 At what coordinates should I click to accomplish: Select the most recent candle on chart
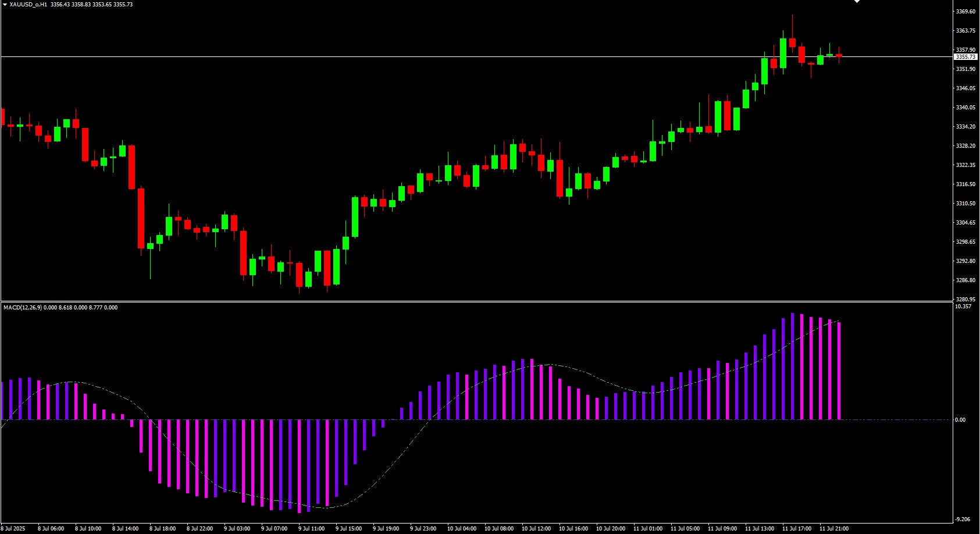[x=839, y=55]
